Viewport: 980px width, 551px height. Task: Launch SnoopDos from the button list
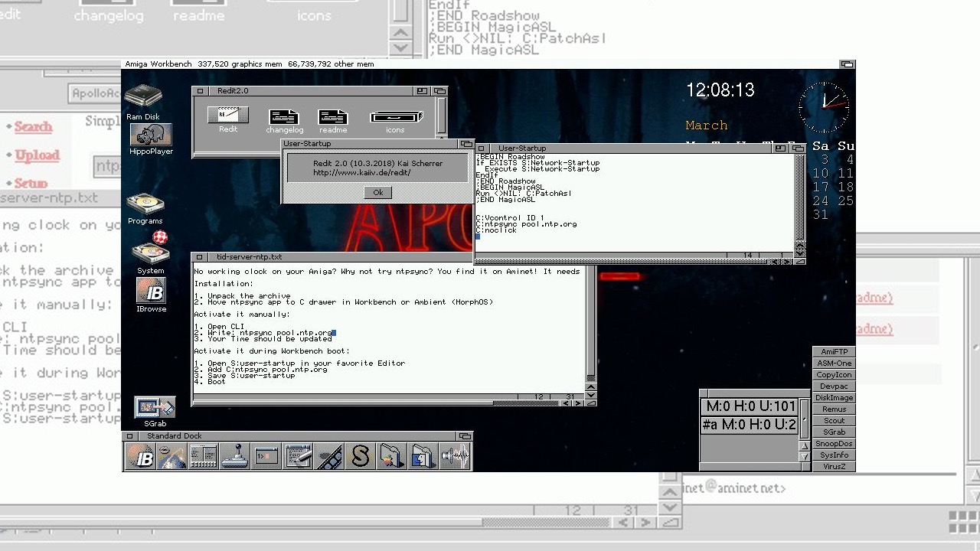point(834,444)
